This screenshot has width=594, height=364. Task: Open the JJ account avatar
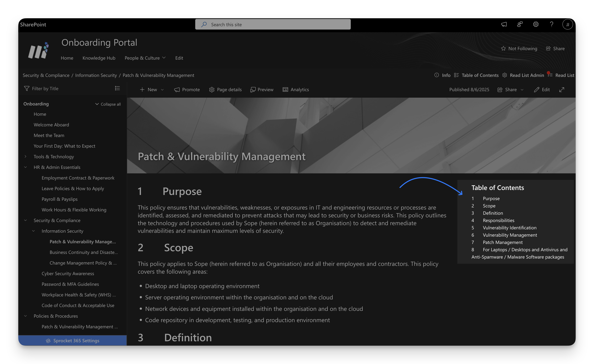[x=567, y=24]
